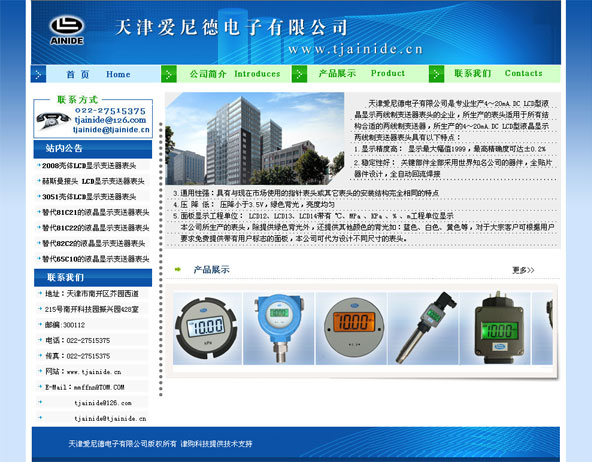Open announcement 3051壳体LCD显示变送器表头
The image size is (592, 462).
tap(89, 197)
